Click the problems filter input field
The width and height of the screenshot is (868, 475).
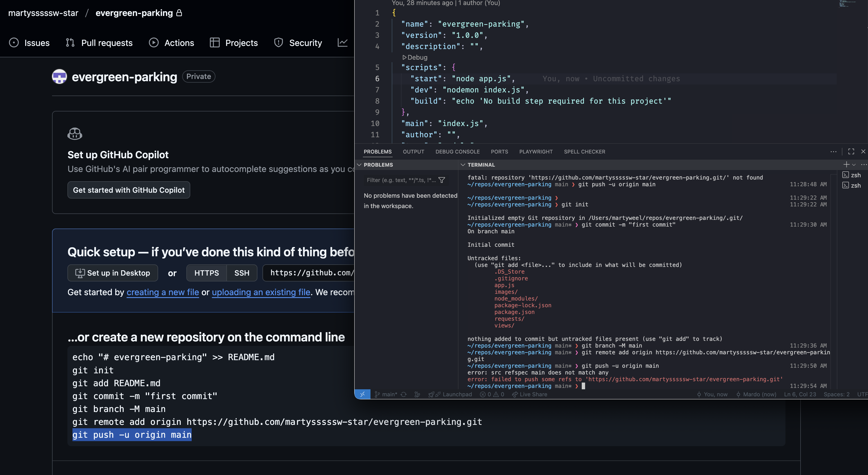(x=401, y=180)
